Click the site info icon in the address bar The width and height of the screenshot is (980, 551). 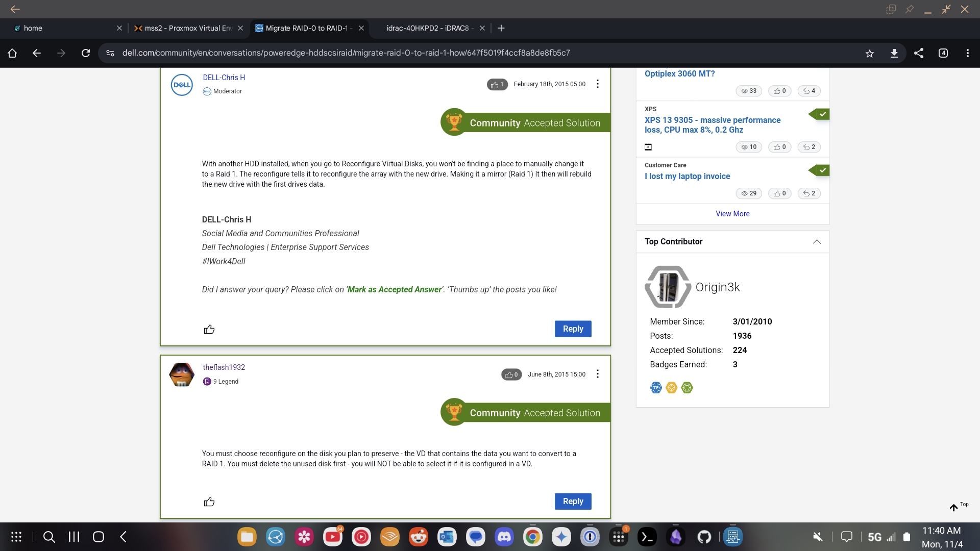tap(110, 53)
